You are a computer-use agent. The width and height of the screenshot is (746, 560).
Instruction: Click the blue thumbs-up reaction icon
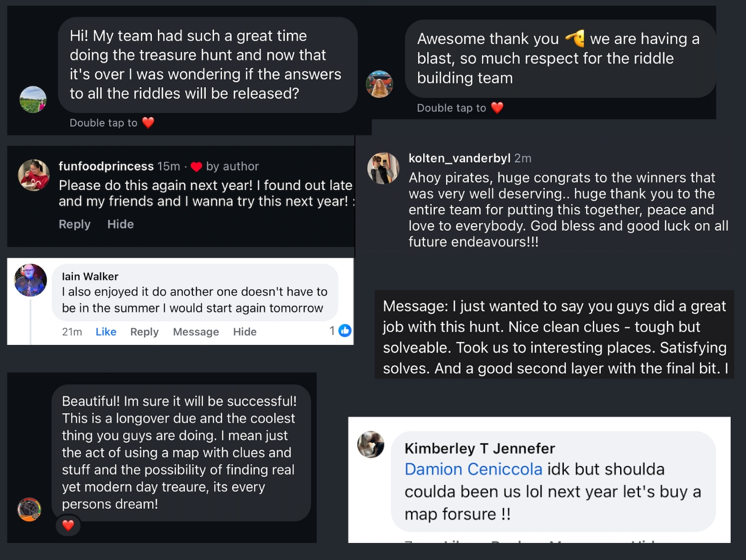345,331
